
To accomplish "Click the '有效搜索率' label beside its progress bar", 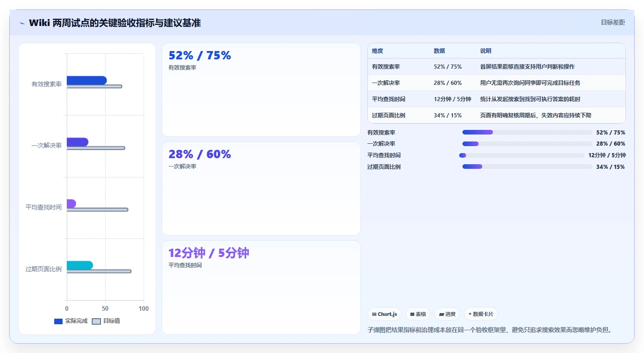I will pos(381,133).
